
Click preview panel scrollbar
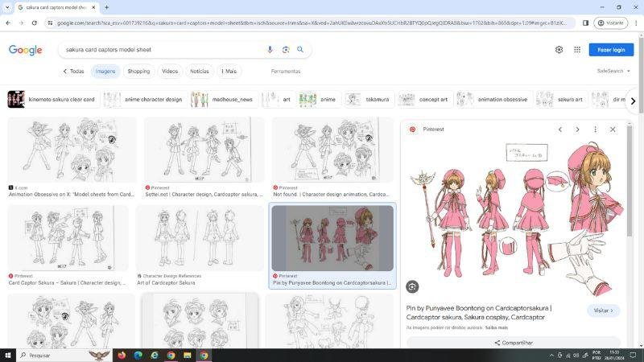pos(630,180)
